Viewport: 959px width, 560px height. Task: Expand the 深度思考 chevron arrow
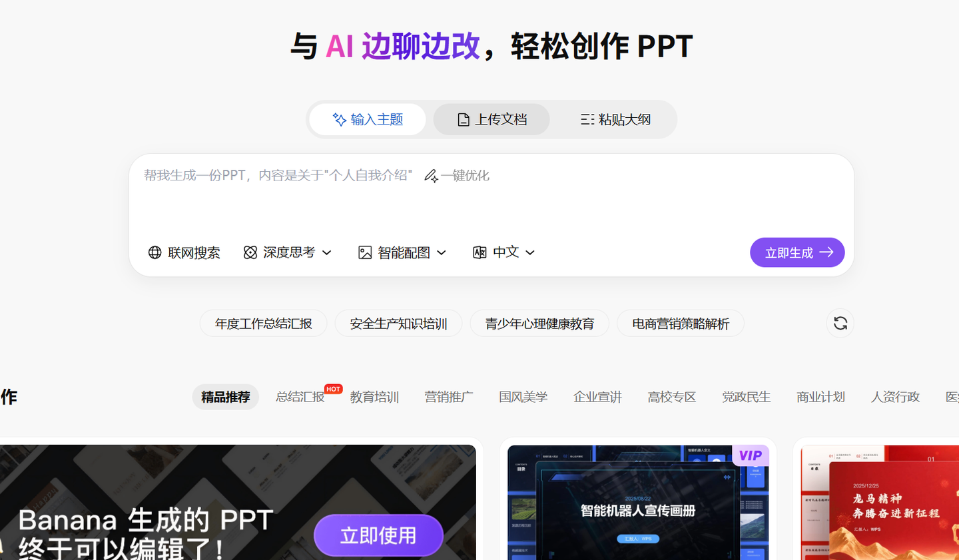327,252
